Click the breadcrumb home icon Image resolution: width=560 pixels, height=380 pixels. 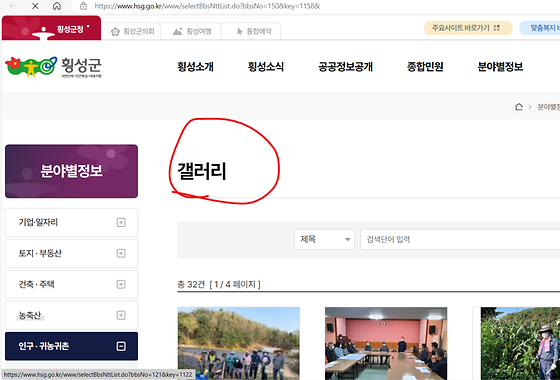(x=519, y=107)
